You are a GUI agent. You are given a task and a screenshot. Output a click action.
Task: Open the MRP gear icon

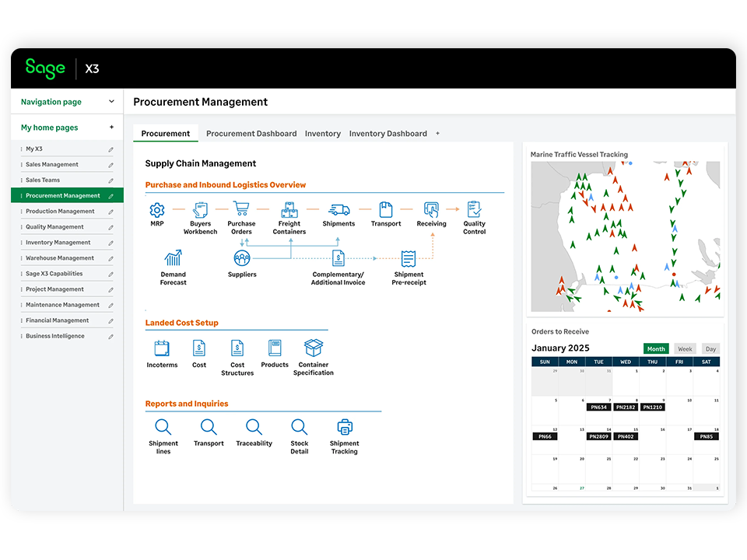pos(157,210)
